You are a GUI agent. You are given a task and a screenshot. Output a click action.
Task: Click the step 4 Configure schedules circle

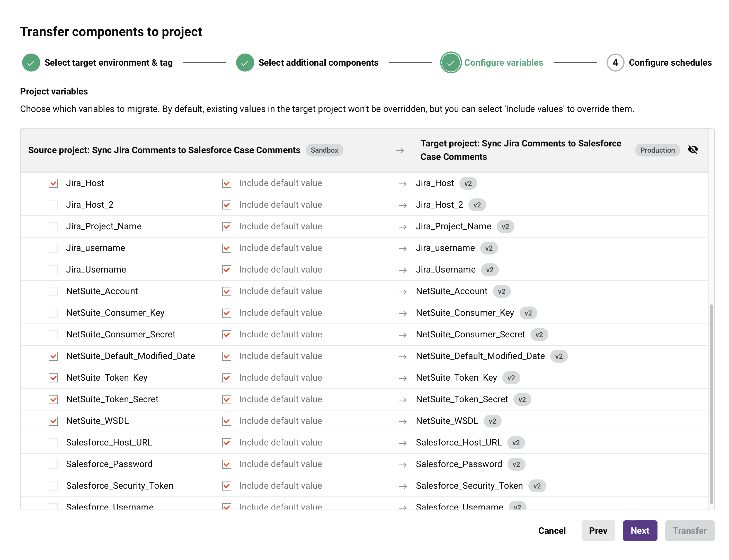[x=615, y=63]
